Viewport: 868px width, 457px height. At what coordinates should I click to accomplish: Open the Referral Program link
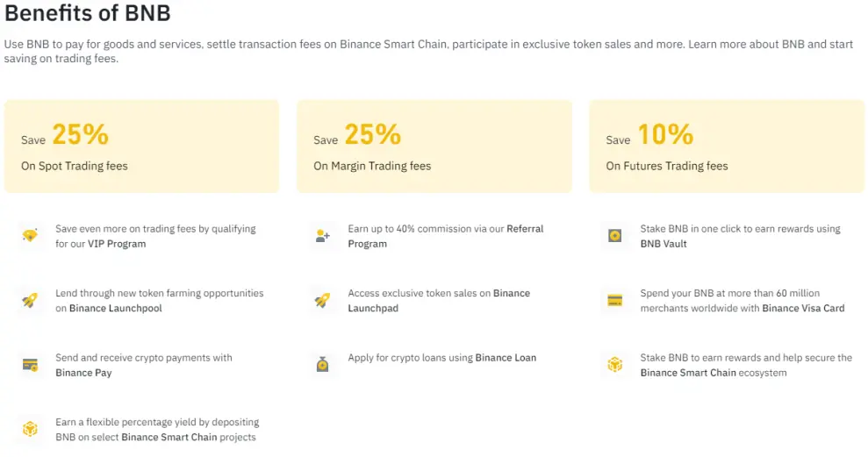click(x=446, y=236)
